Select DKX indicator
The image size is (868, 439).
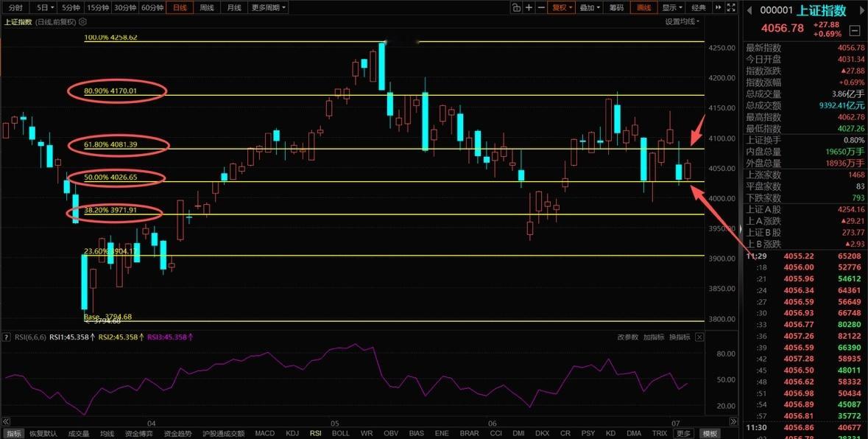pyautogui.click(x=543, y=433)
